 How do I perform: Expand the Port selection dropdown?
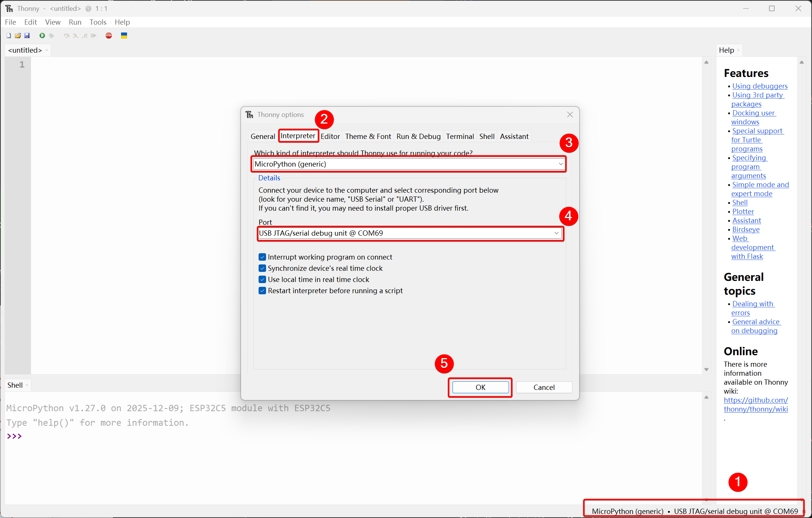click(556, 233)
